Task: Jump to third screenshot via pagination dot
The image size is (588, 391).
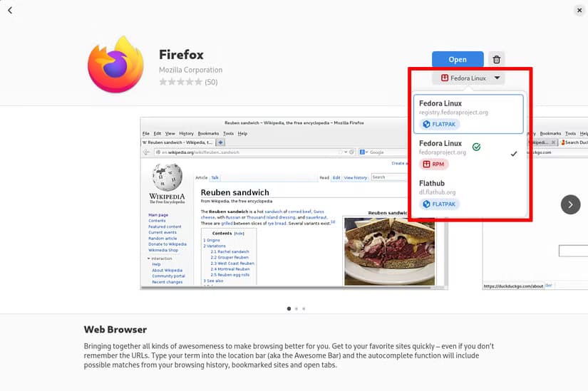Action: pyautogui.click(x=304, y=309)
